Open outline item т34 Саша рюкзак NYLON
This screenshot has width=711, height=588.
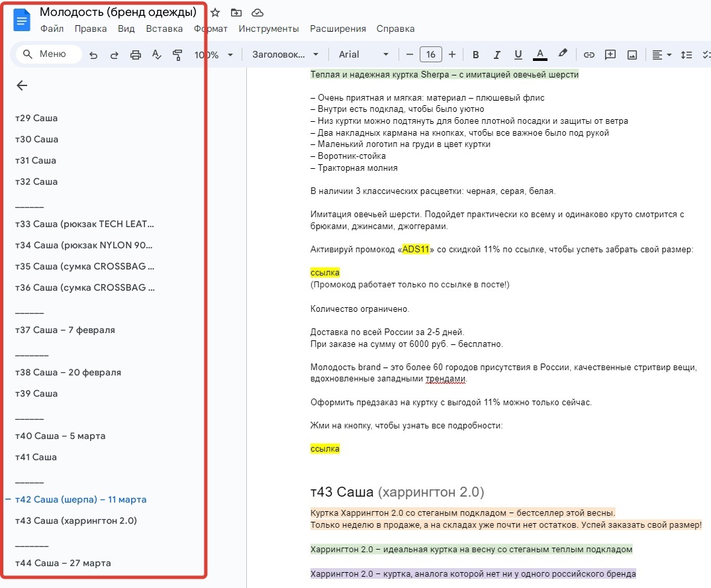click(84, 246)
